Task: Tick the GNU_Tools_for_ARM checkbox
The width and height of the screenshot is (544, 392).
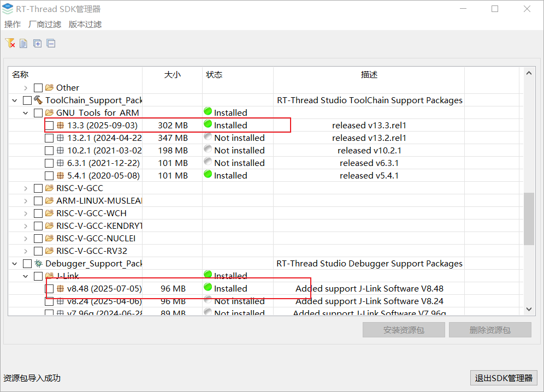Action: pyautogui.click(x=38, y=113)
